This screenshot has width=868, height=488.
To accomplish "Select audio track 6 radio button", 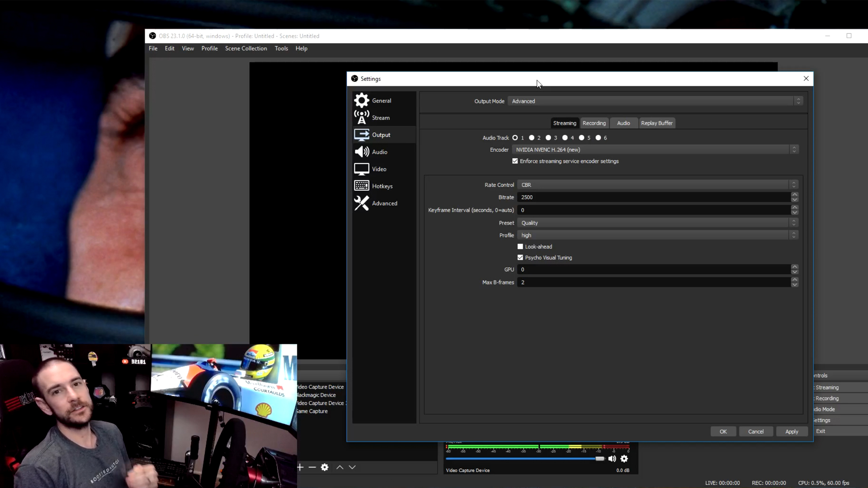I will coord(598,138).
